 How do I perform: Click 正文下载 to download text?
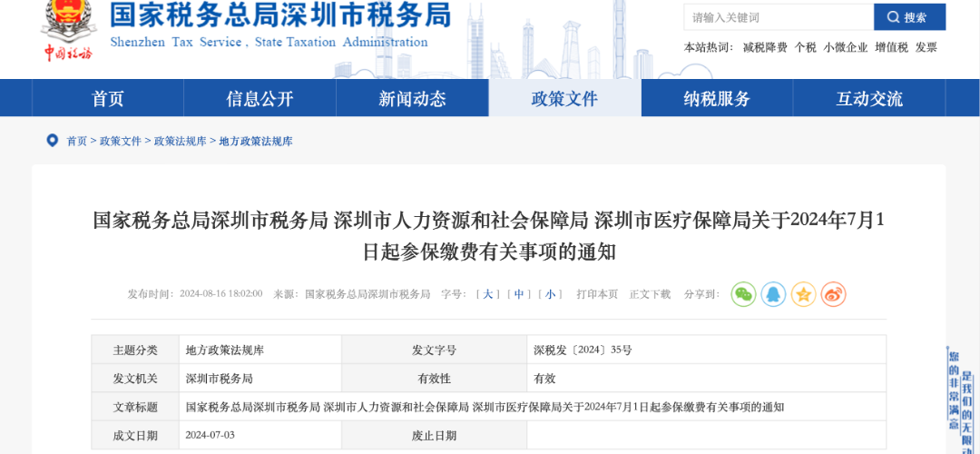[650, 294]
